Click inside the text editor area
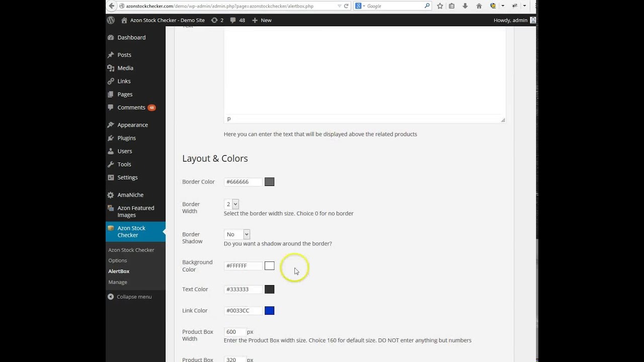The image size is (644, 362). tap(365, 70)
